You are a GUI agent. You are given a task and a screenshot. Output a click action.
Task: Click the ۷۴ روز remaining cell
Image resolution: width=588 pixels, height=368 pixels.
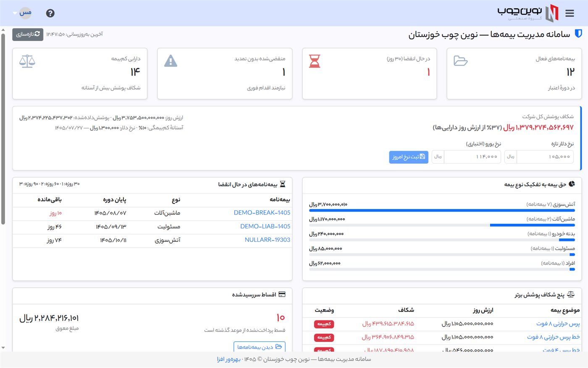pyautogui.click(x=54, y=240)
